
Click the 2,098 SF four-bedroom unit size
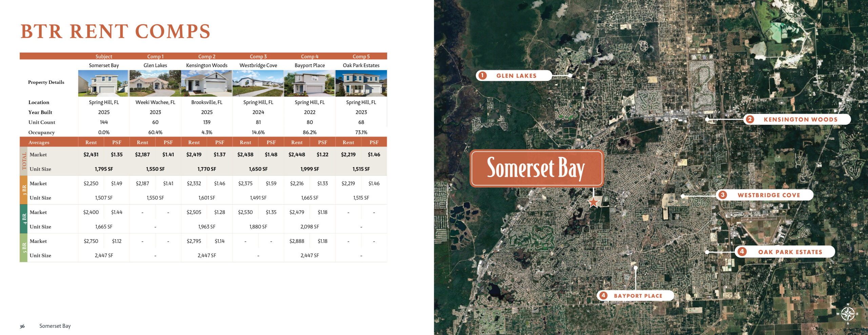click(310, 227)
